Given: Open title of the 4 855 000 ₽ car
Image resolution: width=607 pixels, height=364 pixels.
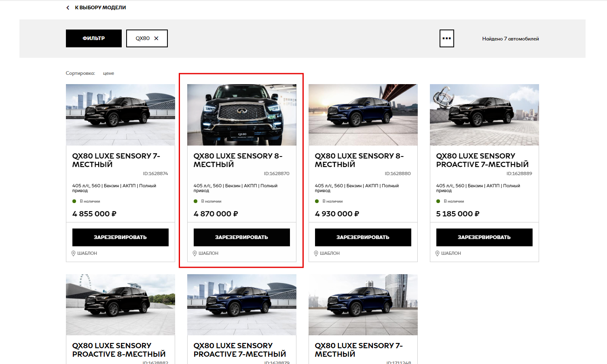Looking at the screenshot, I should click(x=116, y=160).
